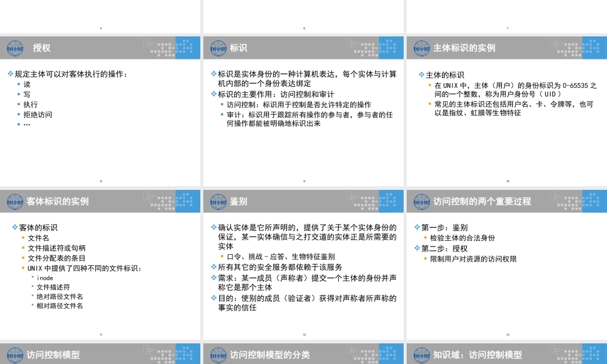This screenshot has height=364, width=607.
Task: Click the 文件描述符 sub-bullet under the UNIX line
Action: (53, 287)
